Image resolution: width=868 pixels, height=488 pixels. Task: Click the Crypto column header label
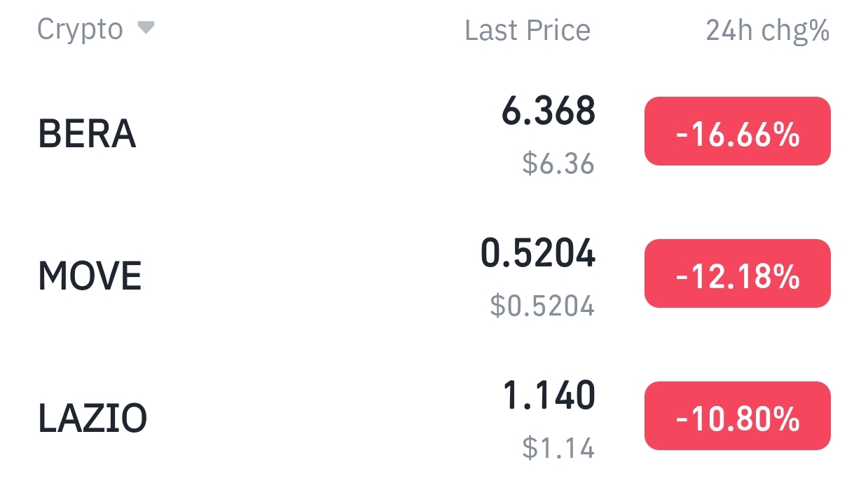click(x=80, y=29)
